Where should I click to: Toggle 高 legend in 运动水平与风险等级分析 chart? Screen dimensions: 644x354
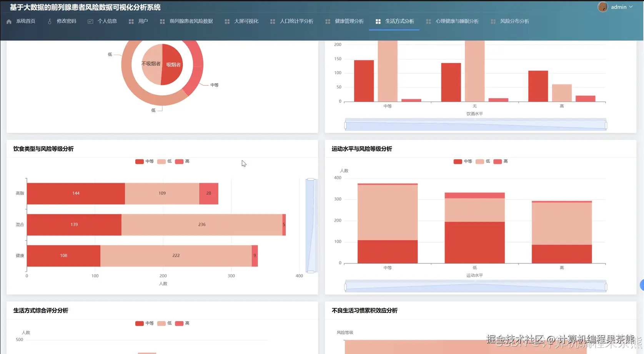[x=501, y=161]
